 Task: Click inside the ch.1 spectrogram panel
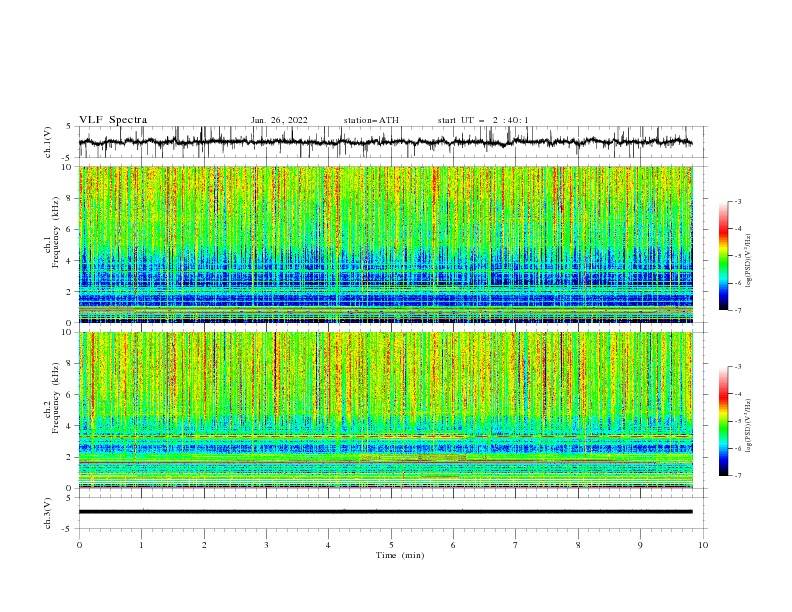386,244
